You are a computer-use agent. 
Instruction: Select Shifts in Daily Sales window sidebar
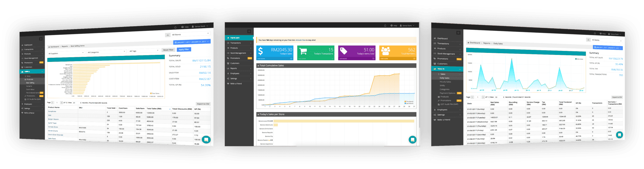[x=442, y=85]
